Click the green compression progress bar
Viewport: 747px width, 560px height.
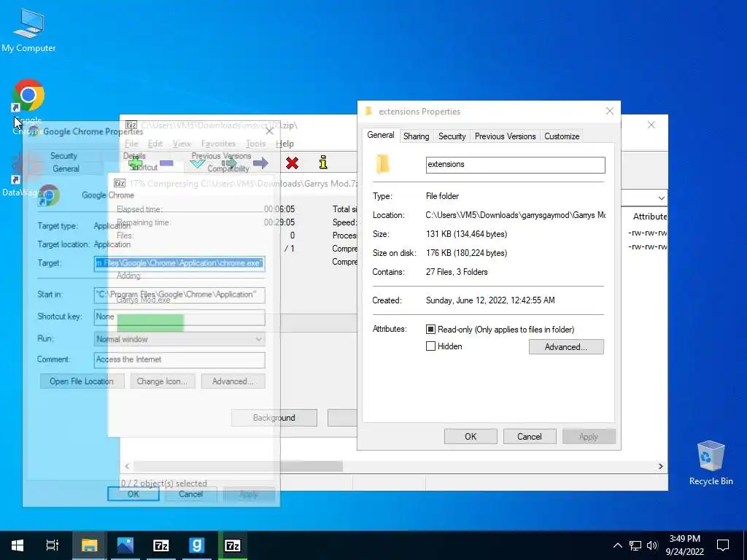tap(150, 322)
